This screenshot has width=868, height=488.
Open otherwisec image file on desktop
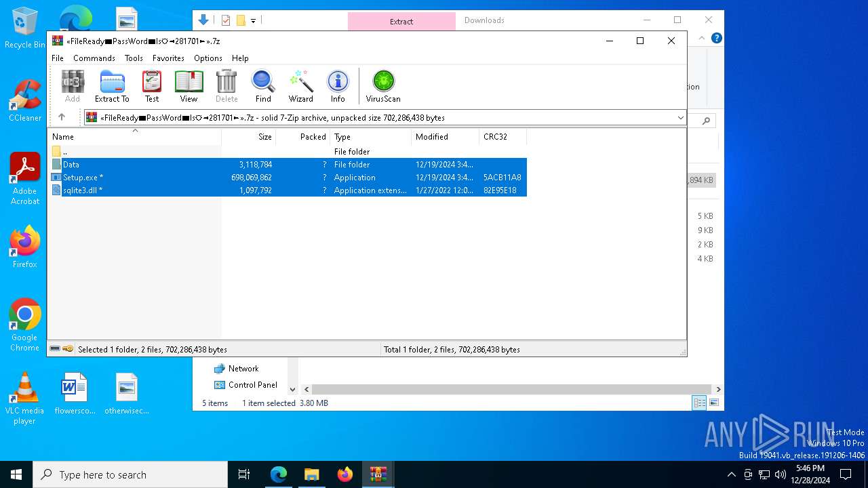point(127,393)
